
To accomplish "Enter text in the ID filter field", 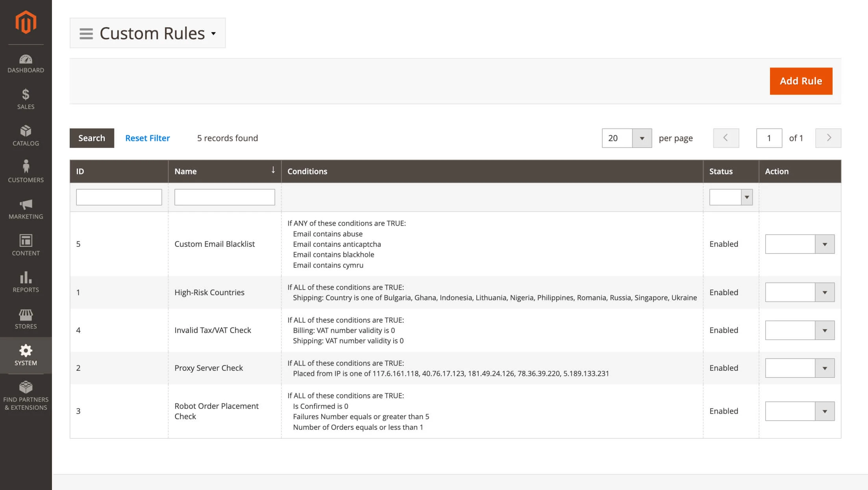I will [x=118, y=197].
